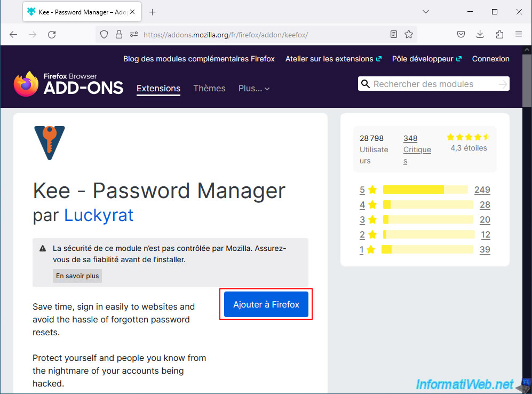Click the forward navigation arrow
This screenshot has height=394, width=532.
click(33, 35)
